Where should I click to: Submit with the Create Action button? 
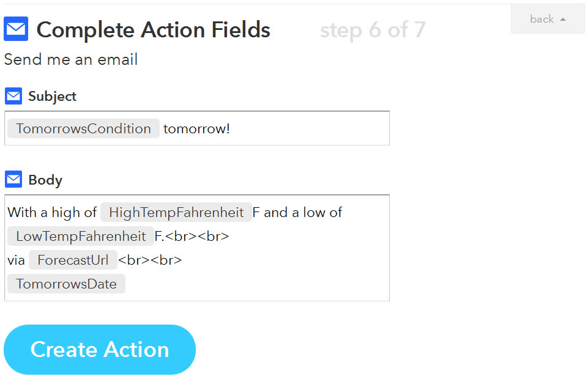point(100,350)
